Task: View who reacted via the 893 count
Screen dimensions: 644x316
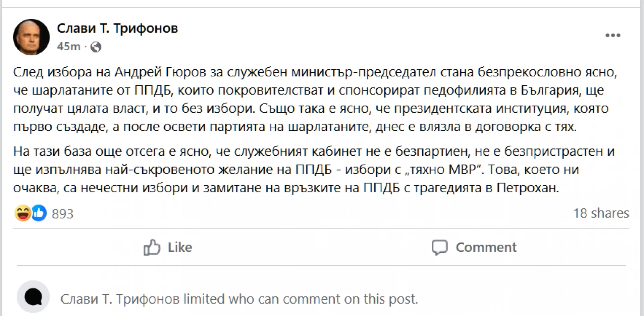Action: (62, 214)
